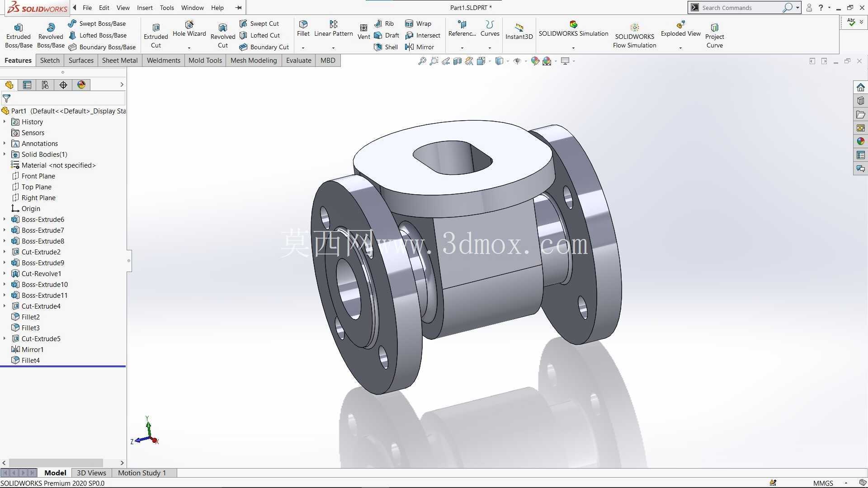The width and height of the screenshot is (868, 488).
Task: Open the Linear Pattern dropdown arrow
Action: (x=333, y=48)
